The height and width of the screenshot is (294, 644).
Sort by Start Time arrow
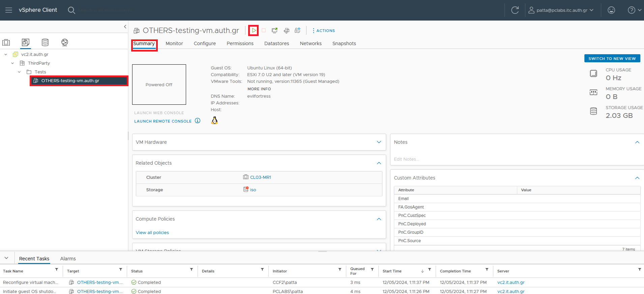pyautogui.click(x=422, y=271)
